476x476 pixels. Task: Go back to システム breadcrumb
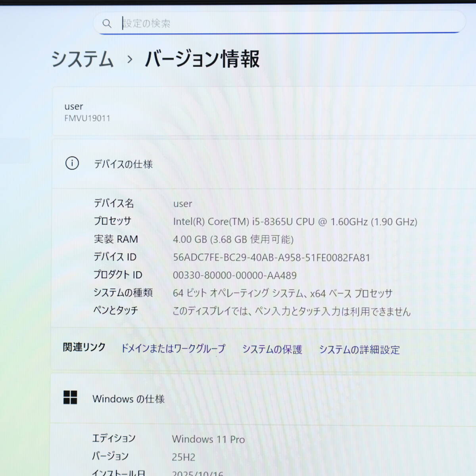83,59
